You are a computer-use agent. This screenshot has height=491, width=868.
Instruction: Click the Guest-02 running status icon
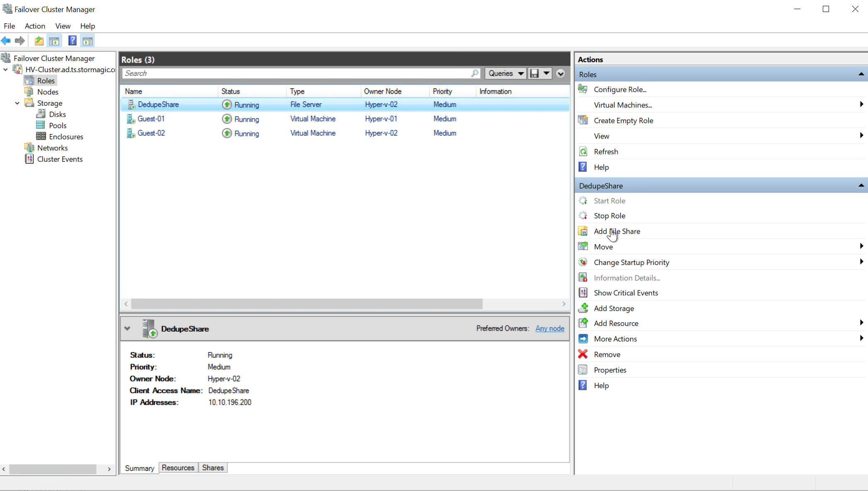click(226, 133)
